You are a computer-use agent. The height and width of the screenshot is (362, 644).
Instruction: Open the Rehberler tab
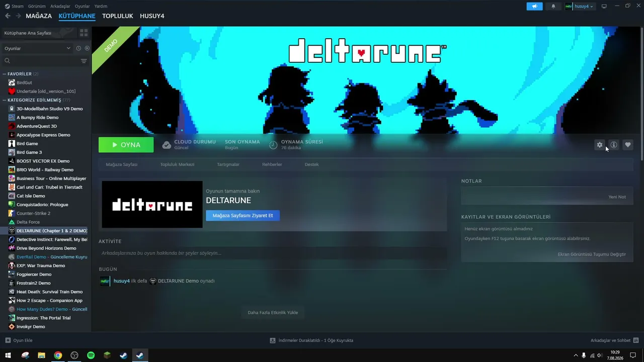tap(272, 164)
